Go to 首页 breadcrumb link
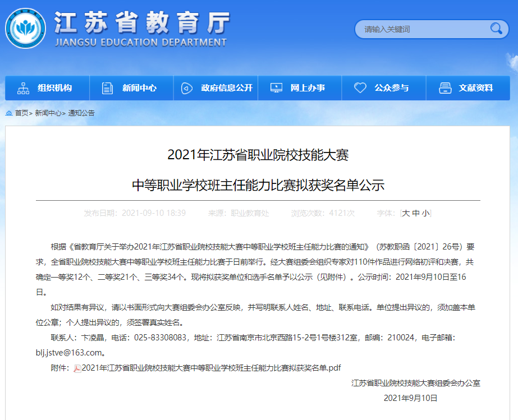 (21, 113)
